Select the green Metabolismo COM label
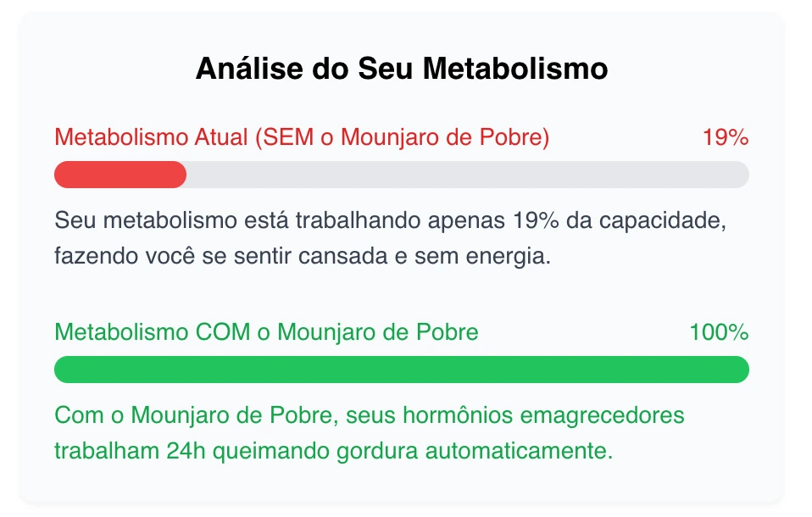Screen dimensions: 812x517 tap(266, 332)
